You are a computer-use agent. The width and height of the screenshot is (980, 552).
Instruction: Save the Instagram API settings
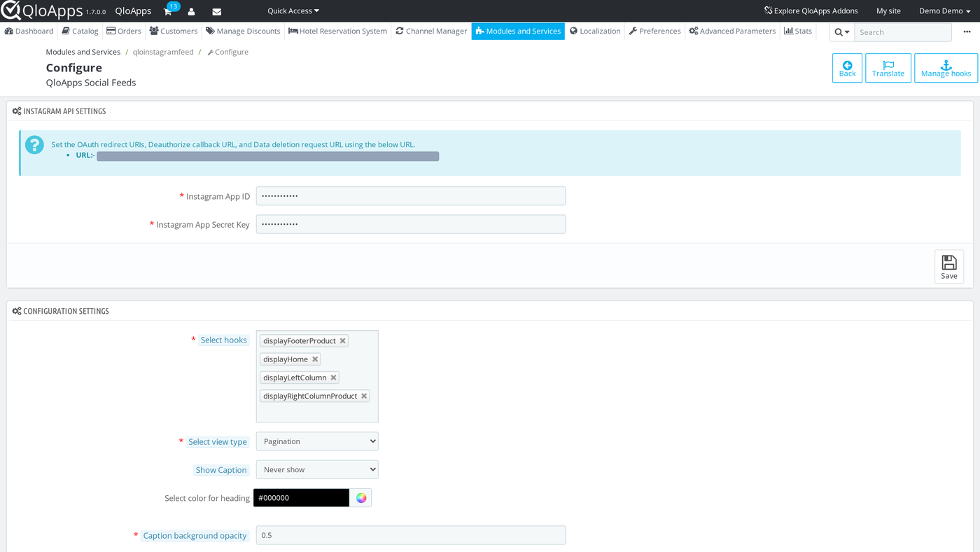pos(949,267)
